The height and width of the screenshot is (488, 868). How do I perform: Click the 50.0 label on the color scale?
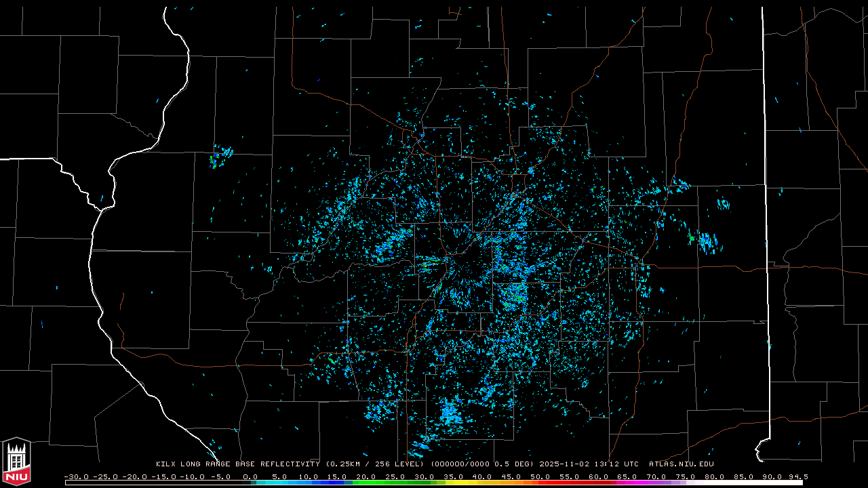pyautogui.click(x=540, y=476)
